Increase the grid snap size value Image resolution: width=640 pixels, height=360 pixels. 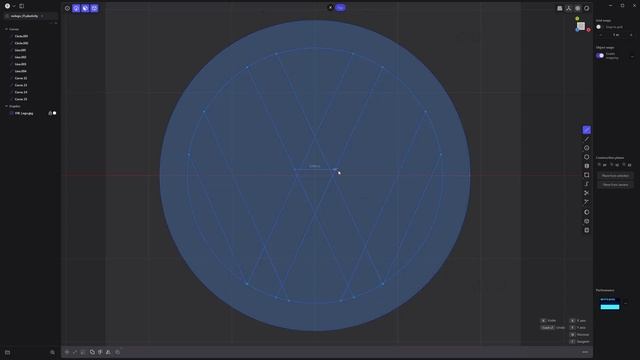coord(631,35)
